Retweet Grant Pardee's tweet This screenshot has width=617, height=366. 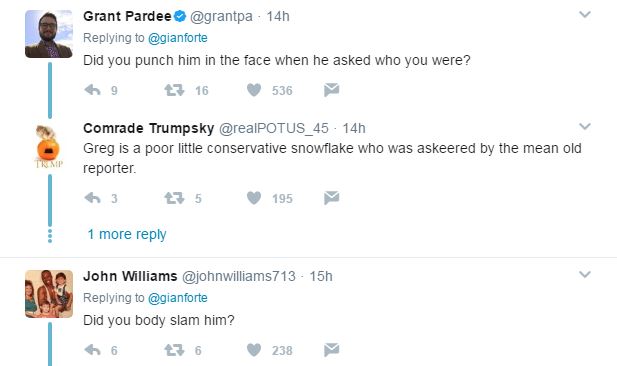174,90
